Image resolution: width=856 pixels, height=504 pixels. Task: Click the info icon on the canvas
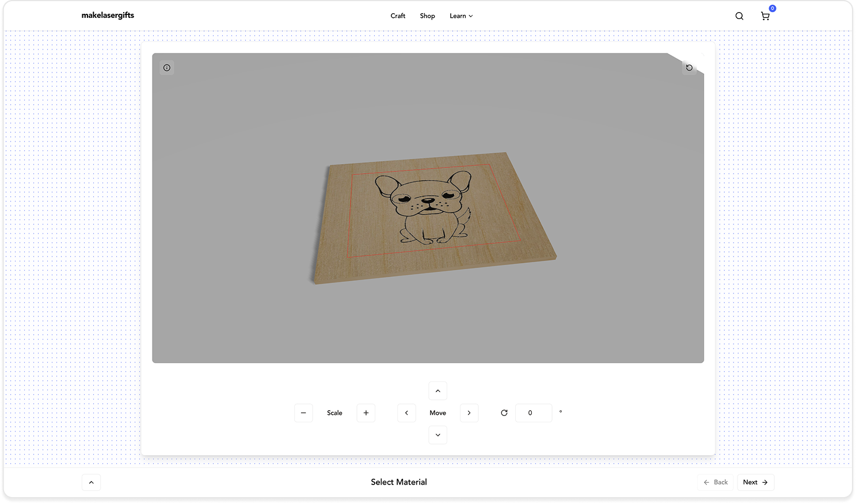tap(166, 67)
